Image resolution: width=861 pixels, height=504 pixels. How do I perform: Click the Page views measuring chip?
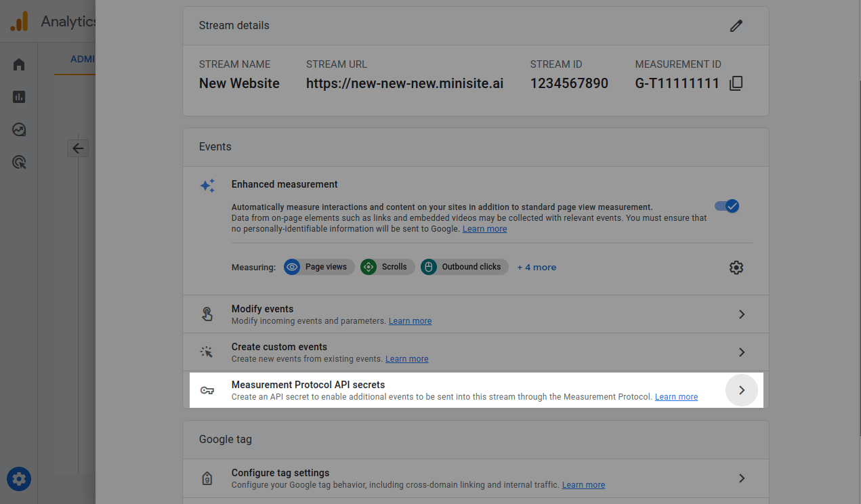click(x=318, y=267)
